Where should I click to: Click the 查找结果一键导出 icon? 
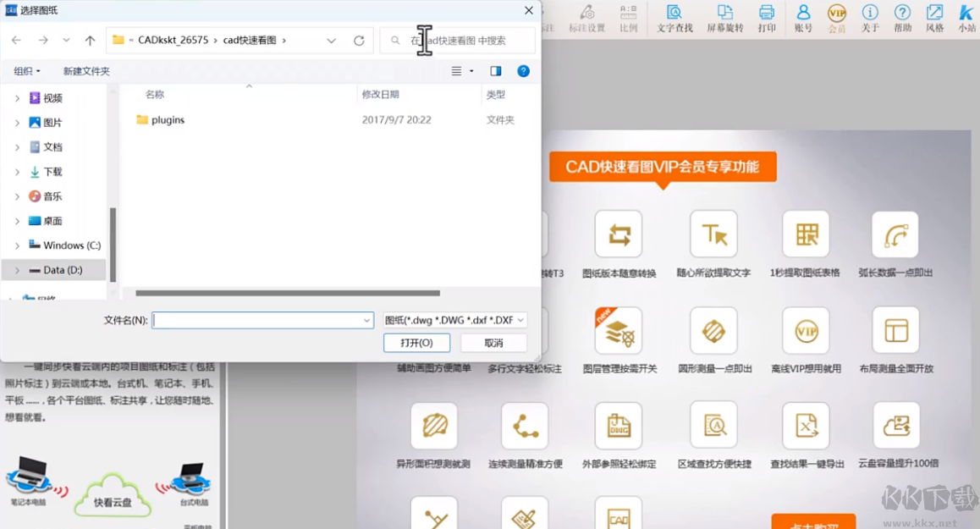pyautogui.click(x=806, y=426)
